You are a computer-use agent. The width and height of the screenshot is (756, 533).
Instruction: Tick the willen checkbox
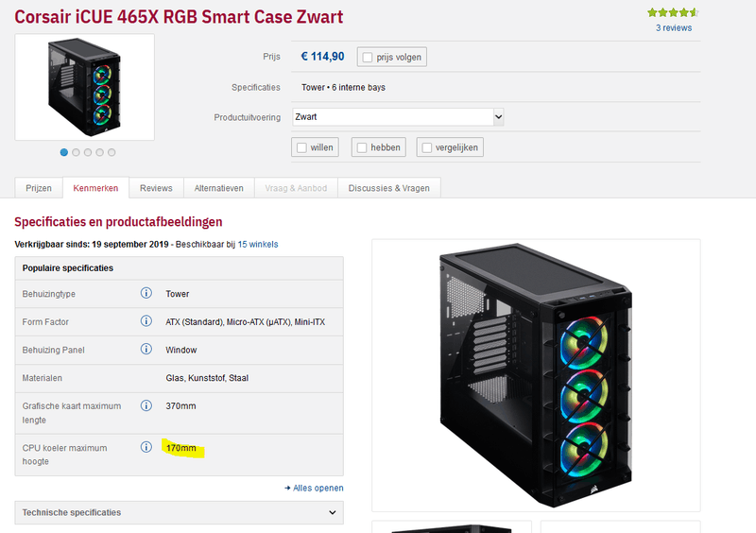[301, 147]
